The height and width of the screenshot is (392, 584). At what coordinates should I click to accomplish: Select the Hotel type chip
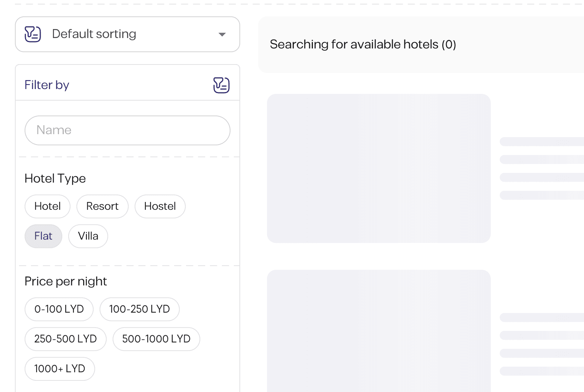point(47,206)
